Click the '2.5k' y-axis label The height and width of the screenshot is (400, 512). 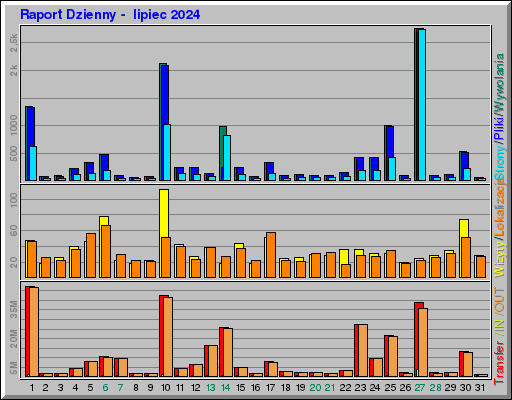pyautogui.click(x=14, y=43)
